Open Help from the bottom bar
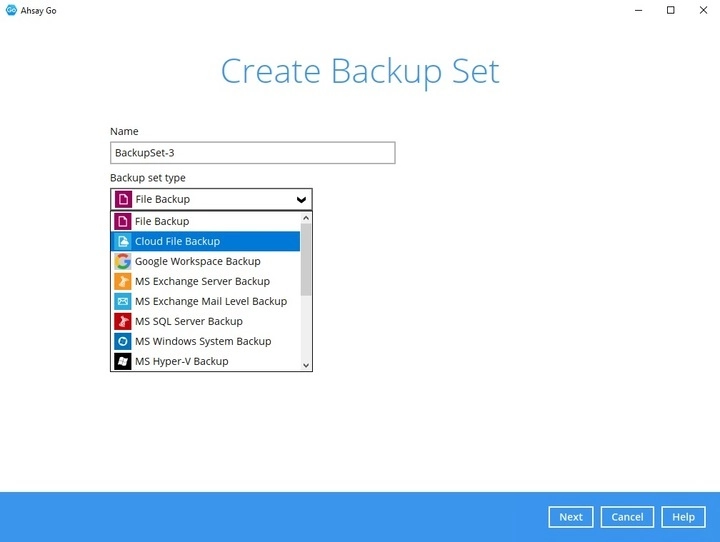The image size is (720, 542). 683,517
